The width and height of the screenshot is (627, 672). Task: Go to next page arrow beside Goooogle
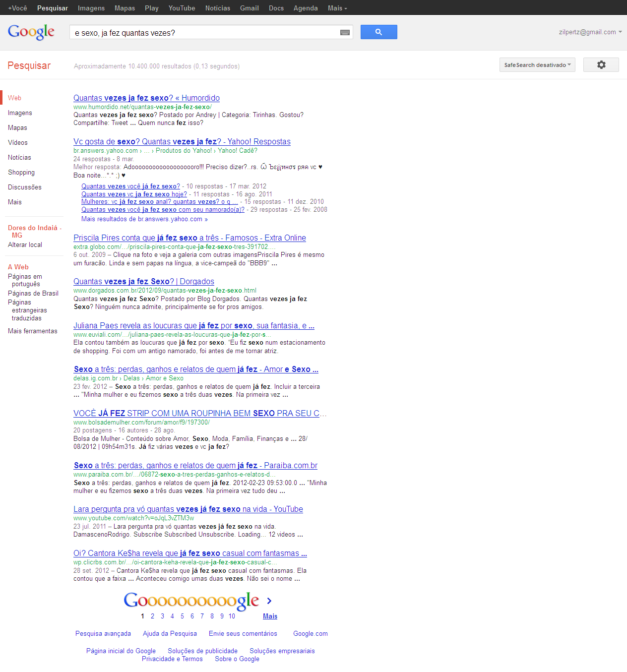(x=269, y=601)
